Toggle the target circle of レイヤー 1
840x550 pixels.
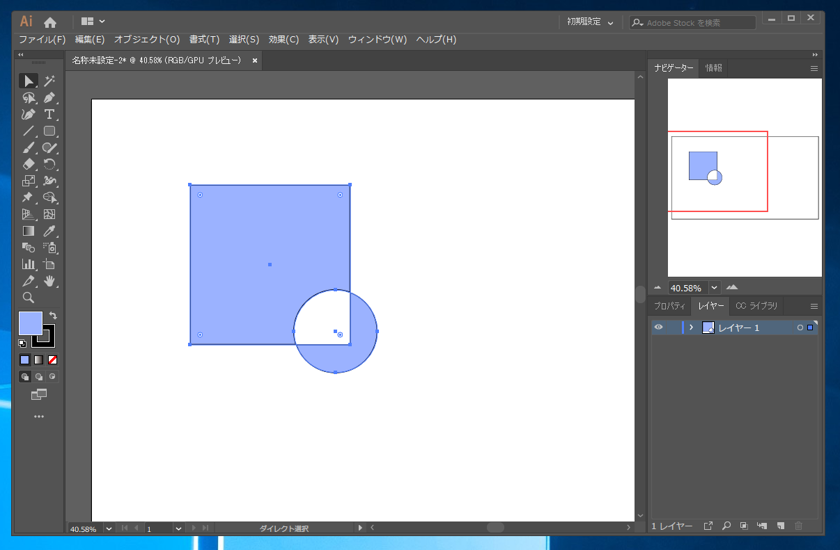(800, 328)
